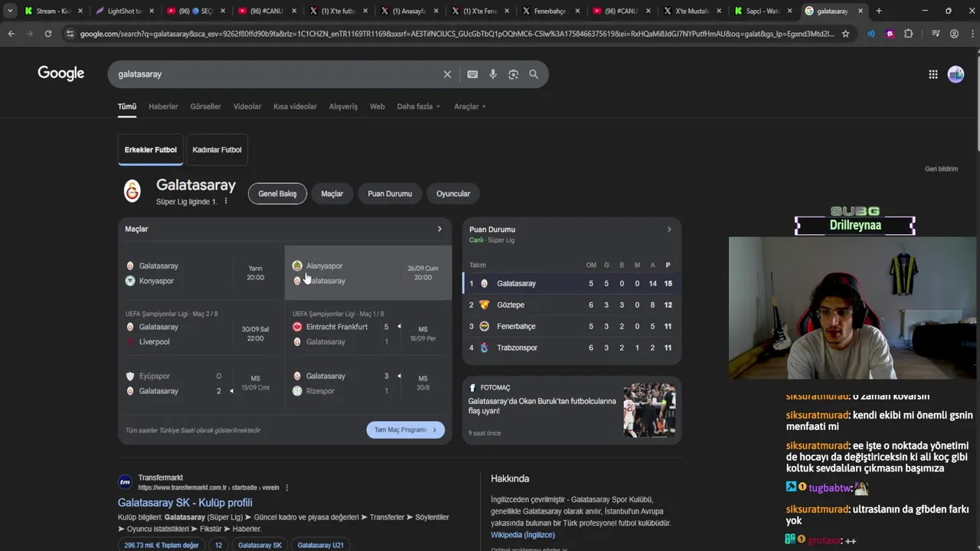Open the Galatasaray vs Konyaspor match
The width and height of the screenshot is (980, 551).
pyautogui.click(x=201, y=273)
